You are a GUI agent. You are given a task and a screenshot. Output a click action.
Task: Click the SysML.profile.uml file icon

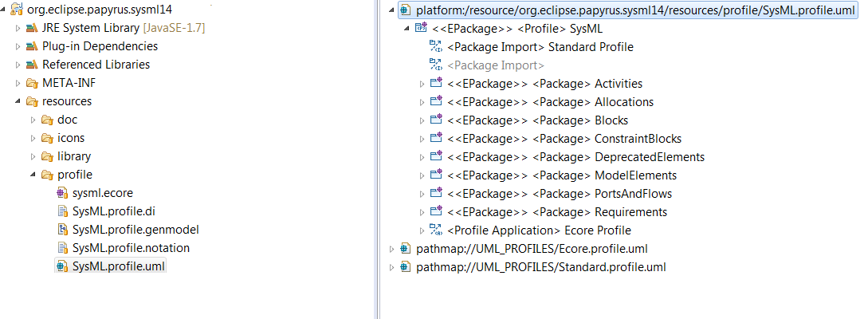(62, 266)
